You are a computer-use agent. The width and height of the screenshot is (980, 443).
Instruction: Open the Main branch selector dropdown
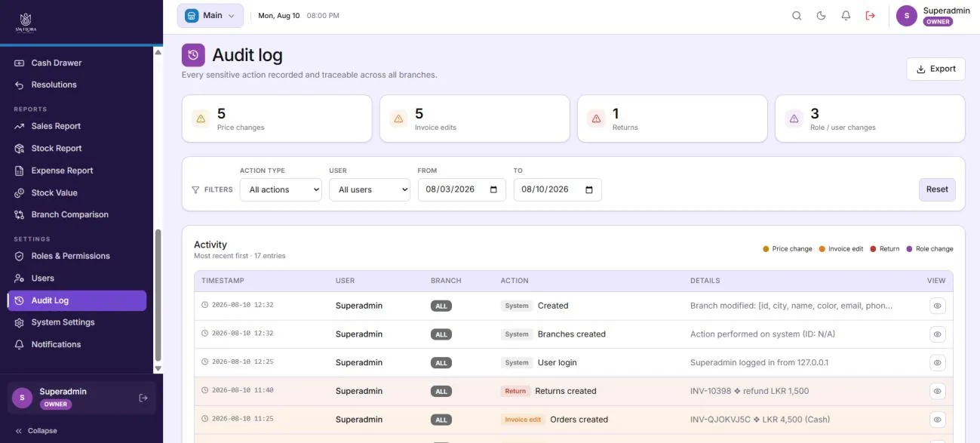[210, 16]
